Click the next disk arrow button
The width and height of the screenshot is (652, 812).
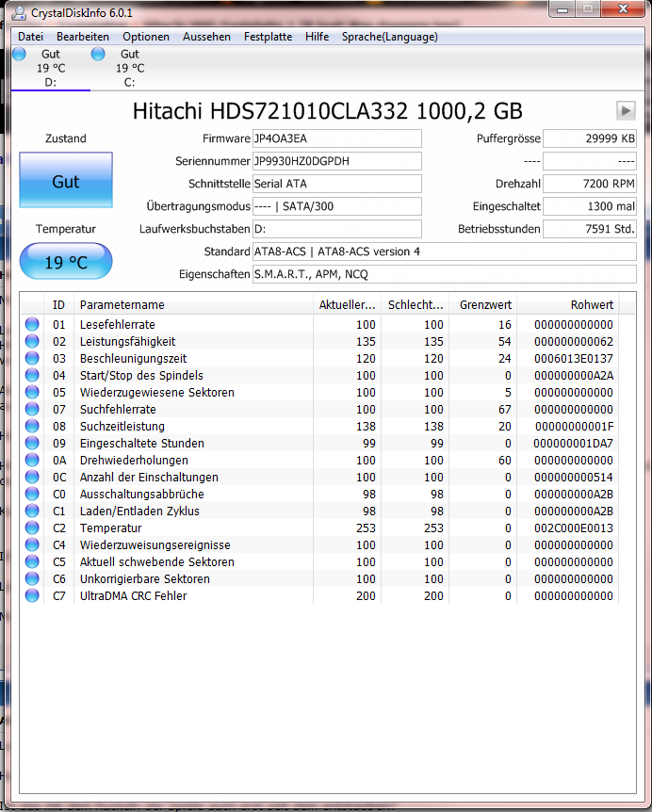coord(626,110)
